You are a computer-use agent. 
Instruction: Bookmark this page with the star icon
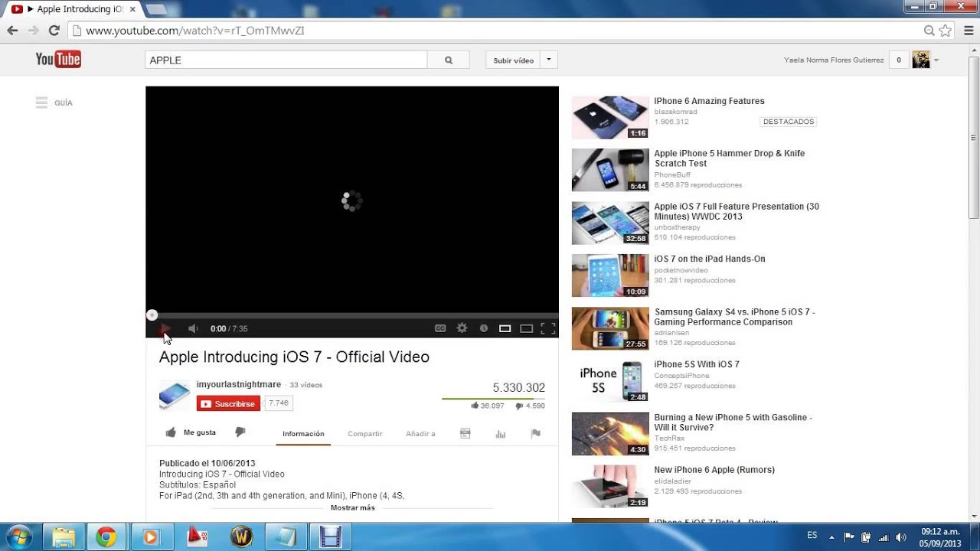tap(946, 31)
